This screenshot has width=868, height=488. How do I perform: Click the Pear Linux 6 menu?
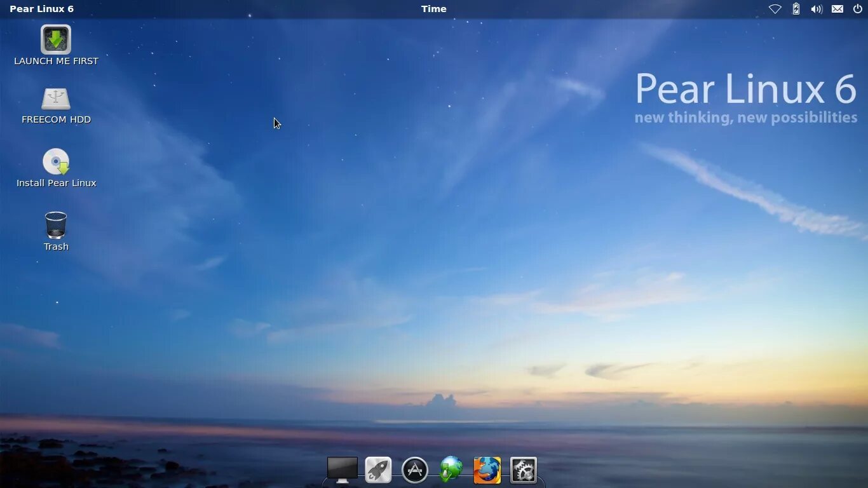tap(42, 9)
